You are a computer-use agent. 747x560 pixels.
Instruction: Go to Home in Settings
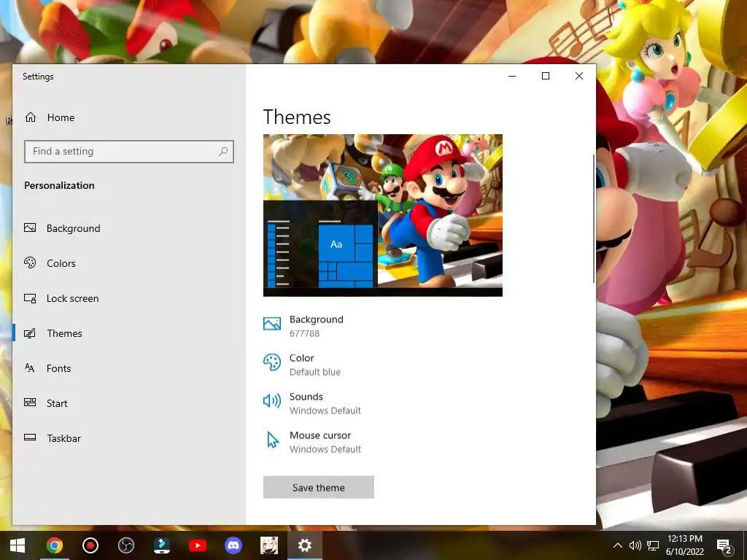pyautogui.click(x=61, y=117)
